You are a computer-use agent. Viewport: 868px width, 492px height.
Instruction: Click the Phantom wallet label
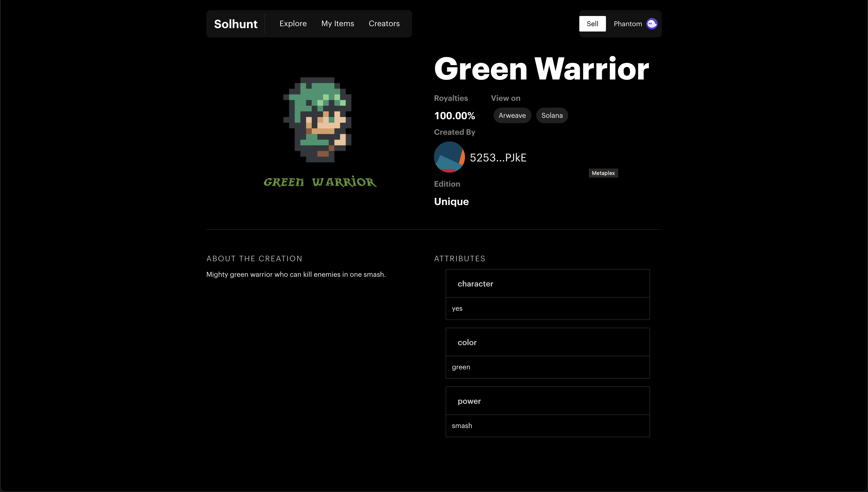tap(628, 24)
